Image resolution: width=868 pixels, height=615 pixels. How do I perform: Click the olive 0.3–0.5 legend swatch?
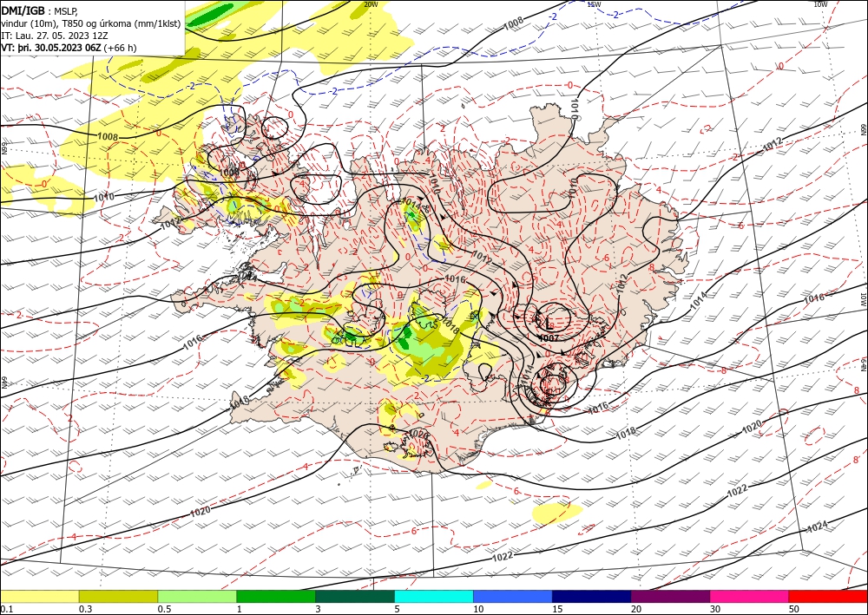click(x=118, y=596)
